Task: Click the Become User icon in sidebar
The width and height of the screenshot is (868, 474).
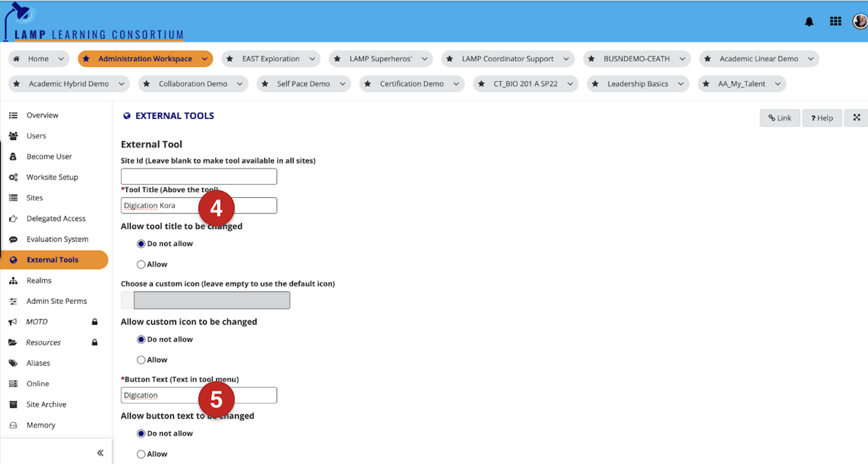Action: [x=13, y=156]
